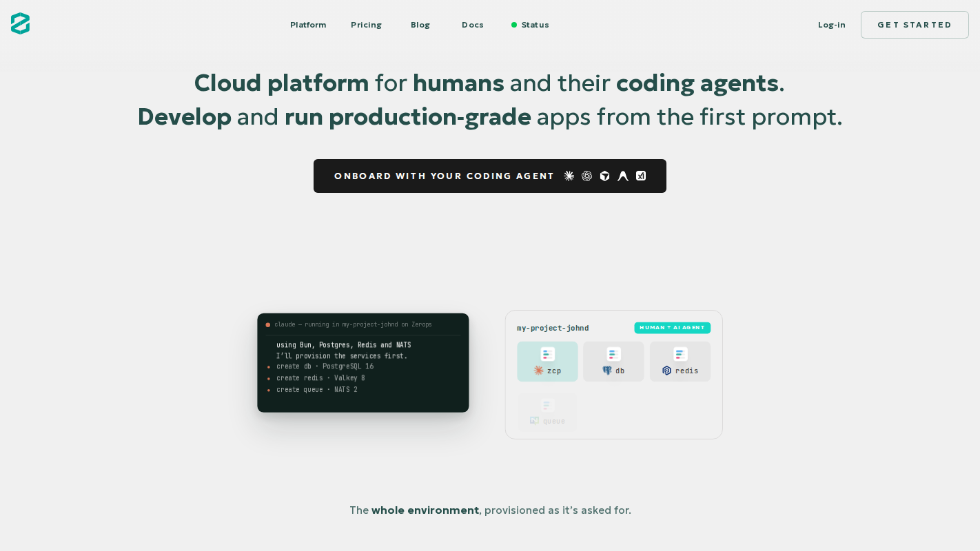This screenshot has width=980, height=551.
Task: Click the HUMAN + AI AGENT badge
Action: pos(673,328)
